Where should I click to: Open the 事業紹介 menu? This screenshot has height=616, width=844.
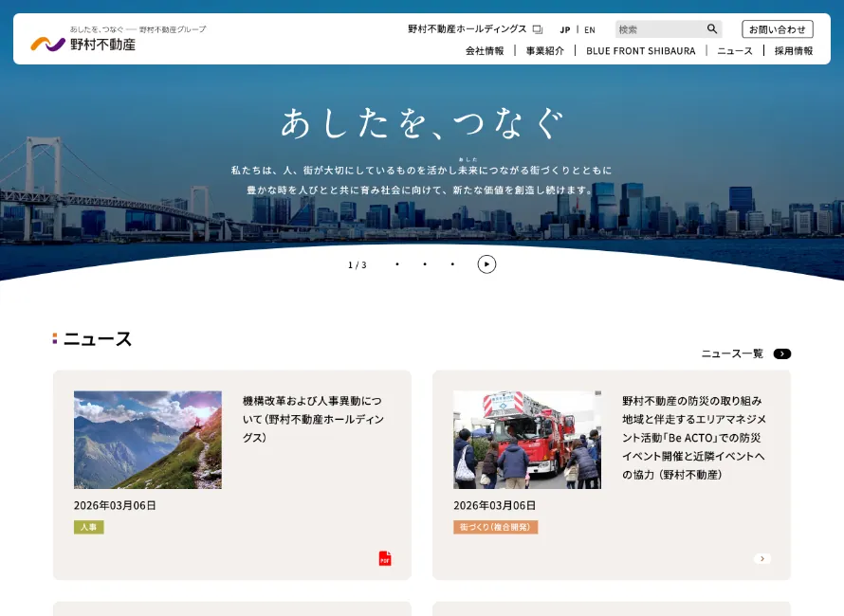[x=545, y=51]
